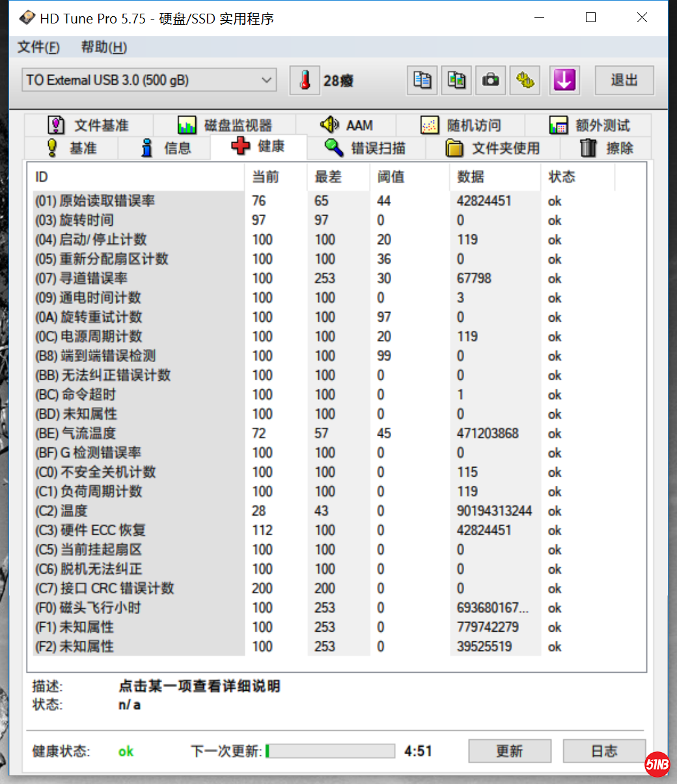Click the HD Tune title bar icon
This screenshot has width=677, height=784.
coord(27,18)
